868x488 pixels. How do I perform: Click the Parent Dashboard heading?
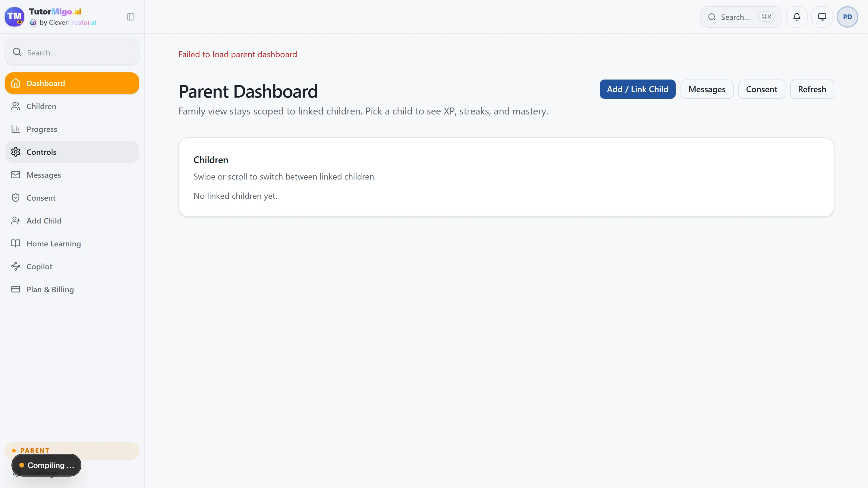[x=248, y=91]
